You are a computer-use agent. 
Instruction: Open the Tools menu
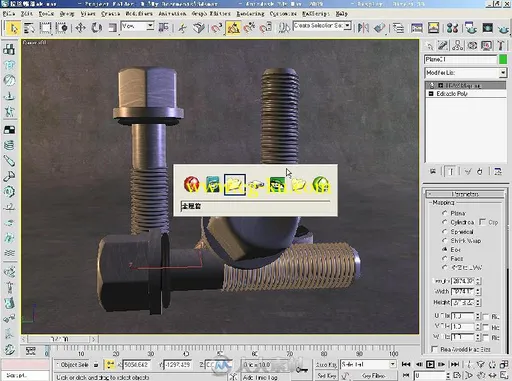coord(46,14)
